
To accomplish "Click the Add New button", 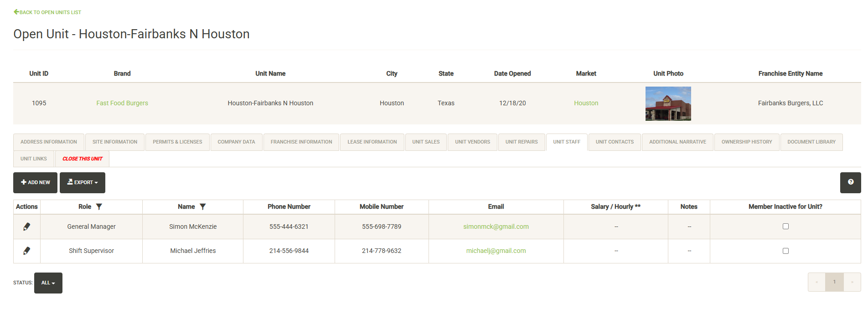I will (36, 182).
